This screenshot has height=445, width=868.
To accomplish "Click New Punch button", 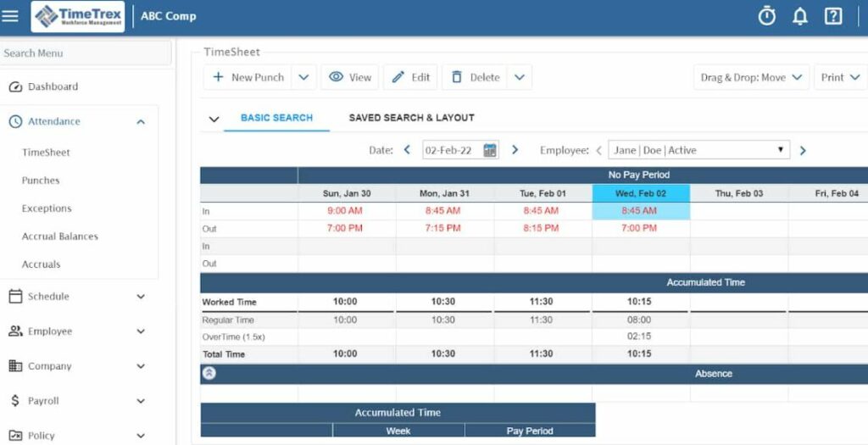I will tap(248, 77).
